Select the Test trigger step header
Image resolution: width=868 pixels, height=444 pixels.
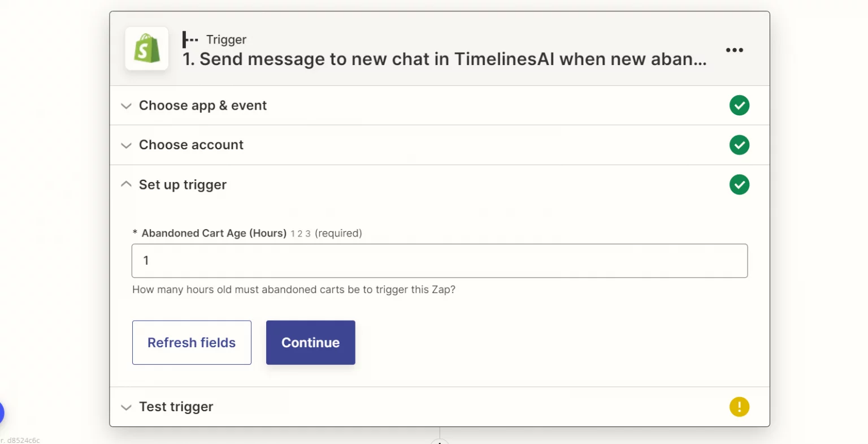coord(176,407)
